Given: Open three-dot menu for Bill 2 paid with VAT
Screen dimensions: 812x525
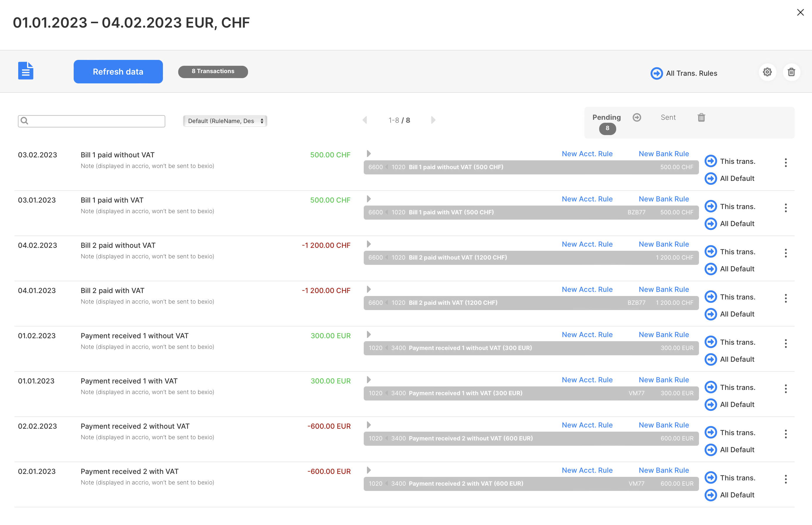Looking at the screenshot, I should coord(785,298).
